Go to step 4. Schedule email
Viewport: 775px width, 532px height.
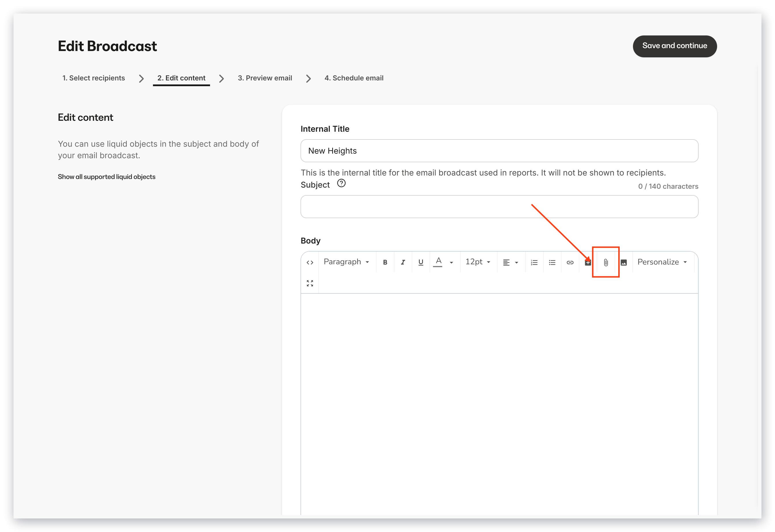354,78
